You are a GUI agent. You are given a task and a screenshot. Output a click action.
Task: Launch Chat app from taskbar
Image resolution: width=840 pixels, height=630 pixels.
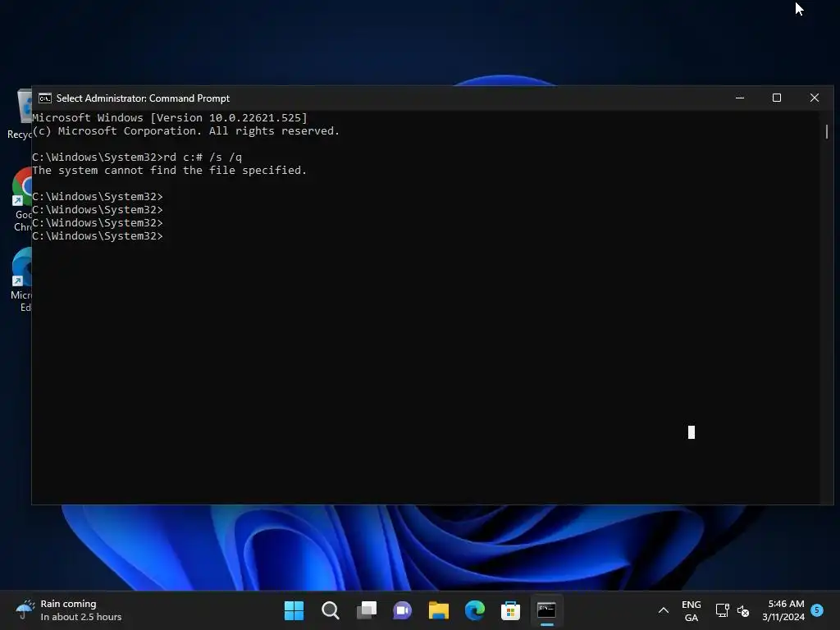point(402,610)
